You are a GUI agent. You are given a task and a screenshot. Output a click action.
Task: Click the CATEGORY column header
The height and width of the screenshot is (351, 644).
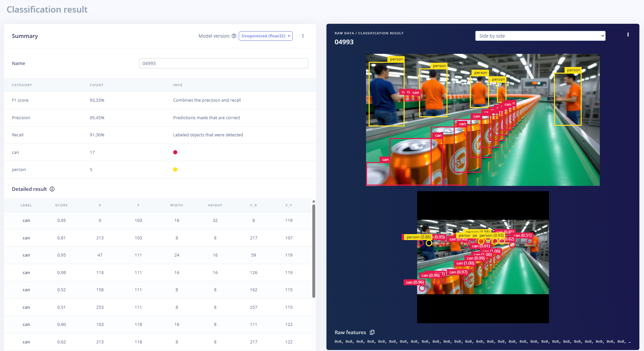(22, 85)
